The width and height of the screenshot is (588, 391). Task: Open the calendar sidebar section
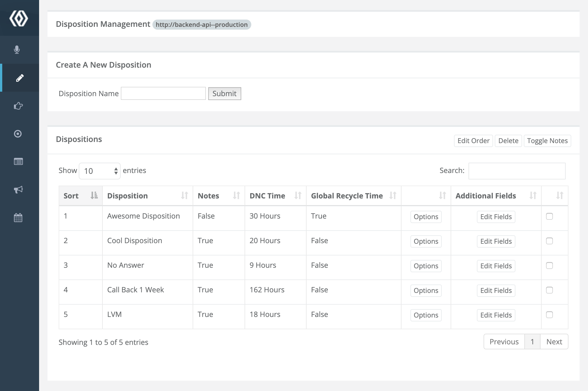pyautogui.click(x=18, y=217)
